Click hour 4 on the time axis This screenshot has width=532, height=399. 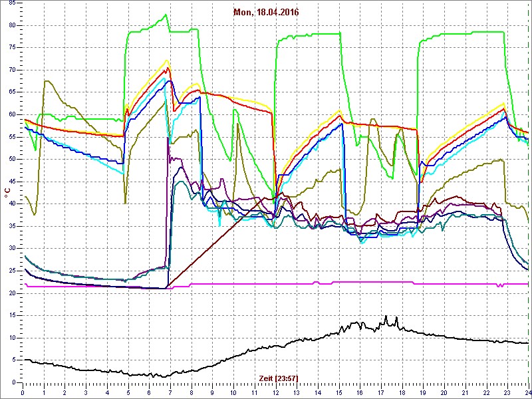tap(107, 393)
